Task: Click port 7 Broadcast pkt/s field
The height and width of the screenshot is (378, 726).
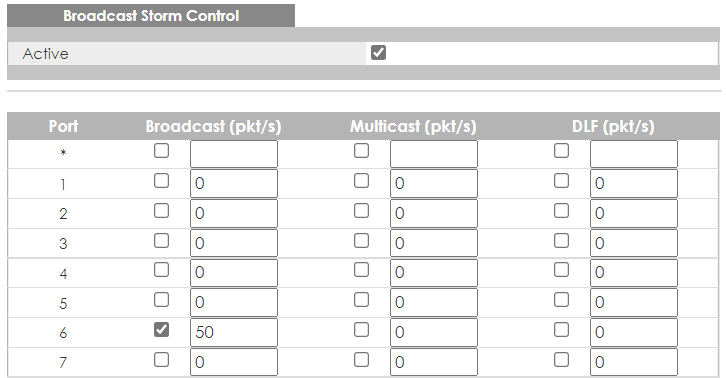Action: [x=234, y=362]
